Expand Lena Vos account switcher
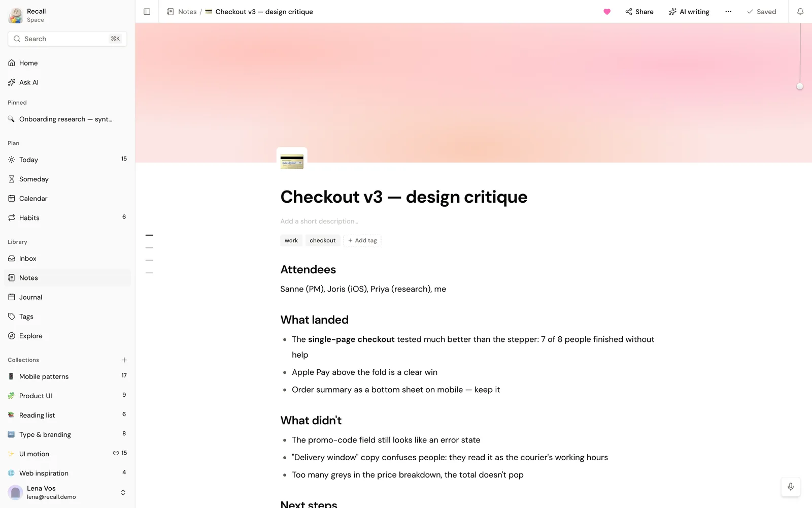This screenshot has height=508, width=812. coord(123,493)
